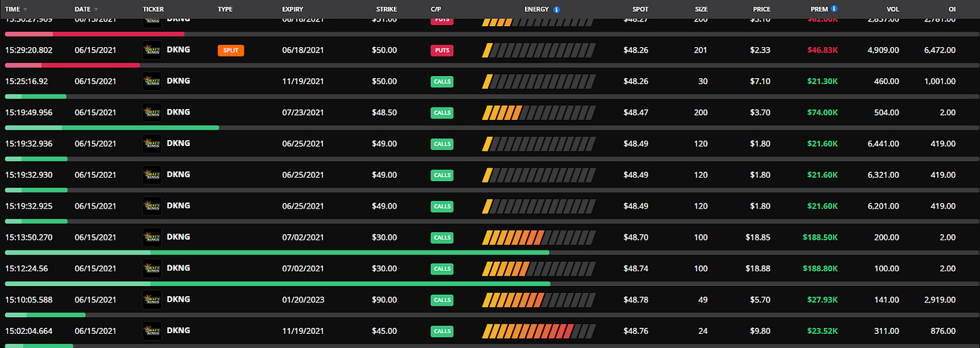Click DraftKings logo in 15:19:32.930 row
The width and height of the screenshot is (980, 348).
coord(152,175)
